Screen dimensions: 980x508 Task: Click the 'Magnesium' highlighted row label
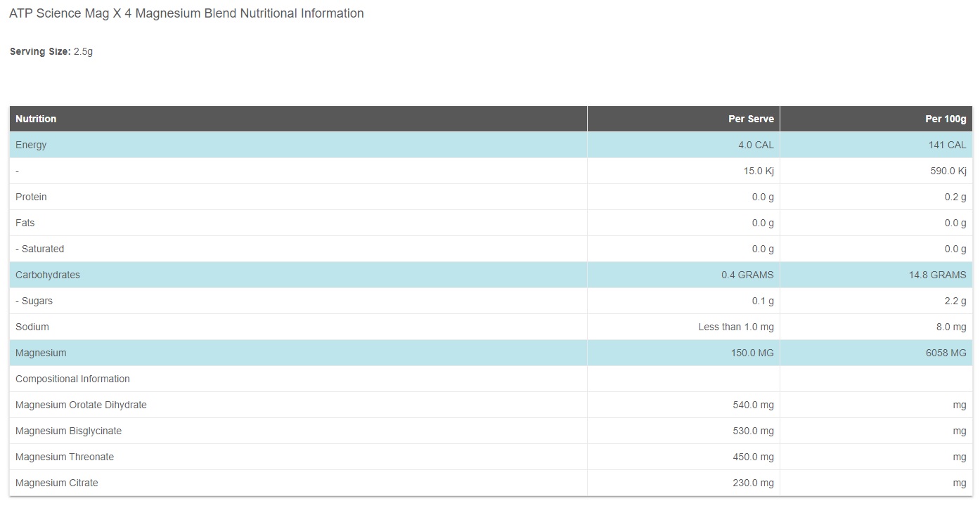(x=41, y=353)
